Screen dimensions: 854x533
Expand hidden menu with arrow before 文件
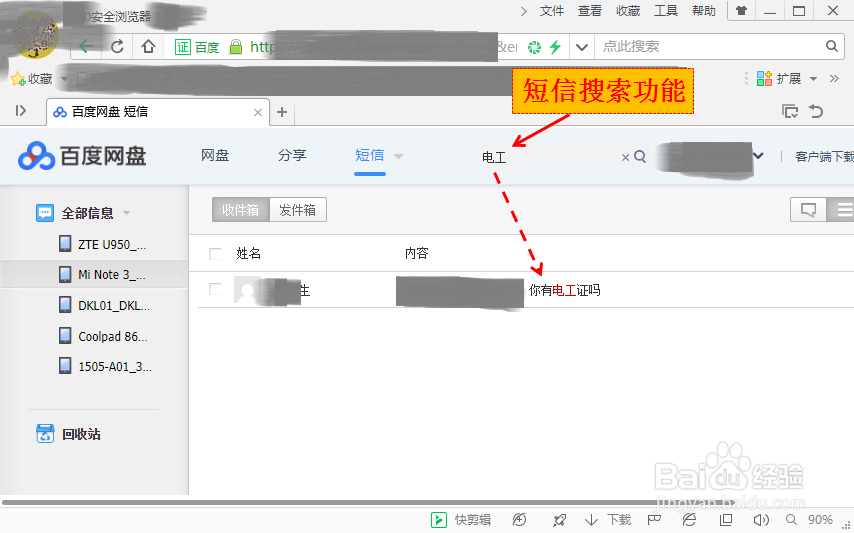tap(523, 11)
